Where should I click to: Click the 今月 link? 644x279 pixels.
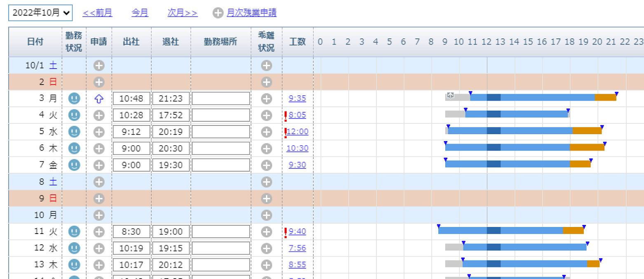pos(139,13)
